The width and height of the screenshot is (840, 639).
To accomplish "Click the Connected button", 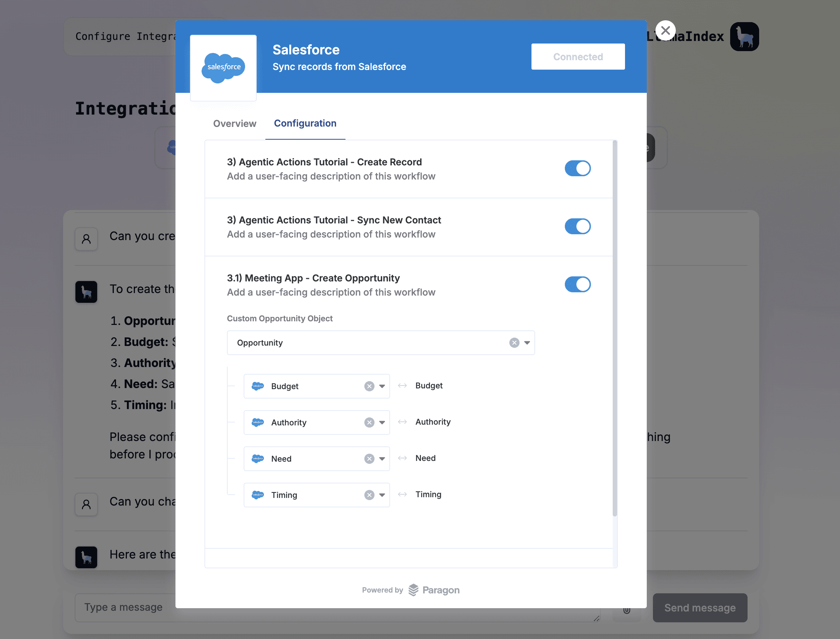I will [x=578, y=57].
